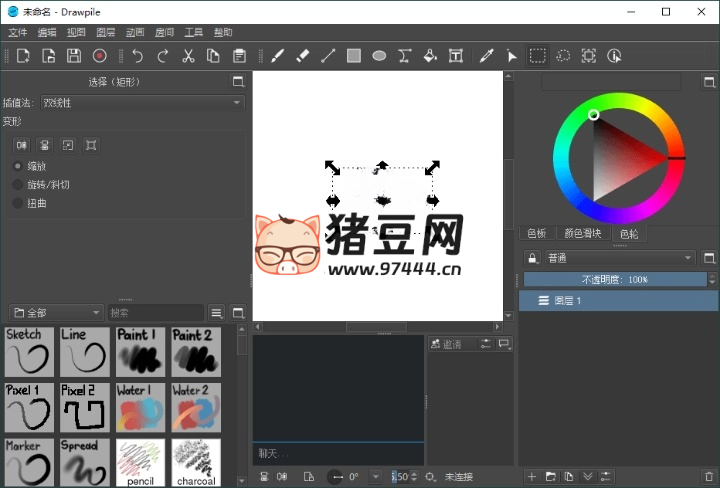720x488 pixels.
Task: Click the flip horizontally transform button
Action: 22,146
